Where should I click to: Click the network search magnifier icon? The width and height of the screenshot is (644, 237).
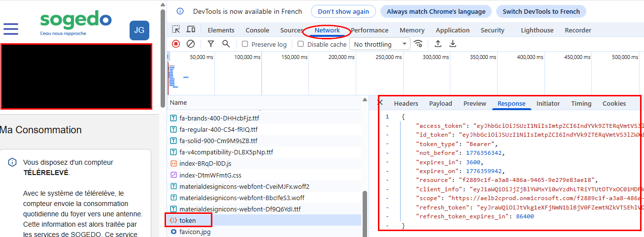(226, 44)
